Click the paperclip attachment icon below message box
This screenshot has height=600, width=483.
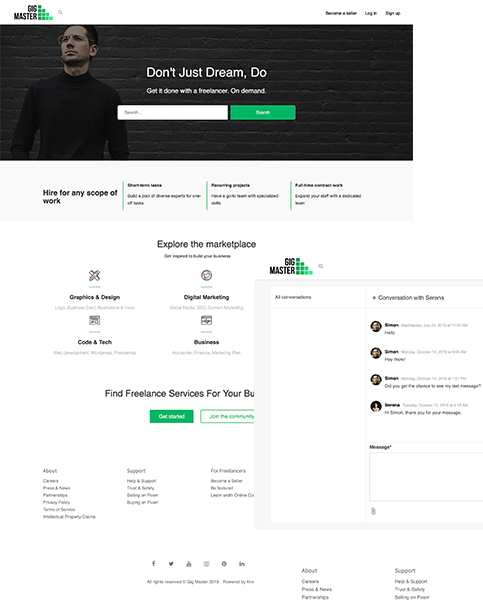374,511
